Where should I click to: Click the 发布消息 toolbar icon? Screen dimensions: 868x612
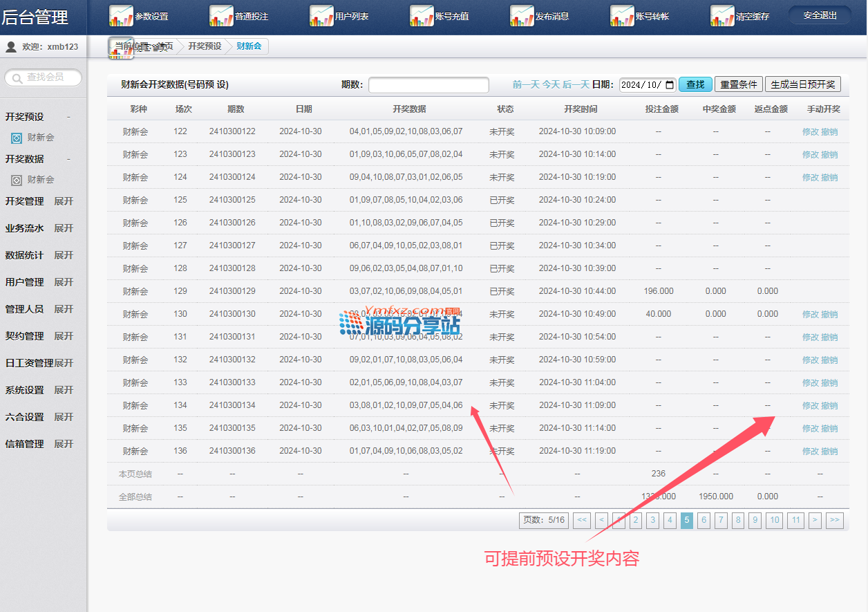pyautogui.click(x=522, y=15)
